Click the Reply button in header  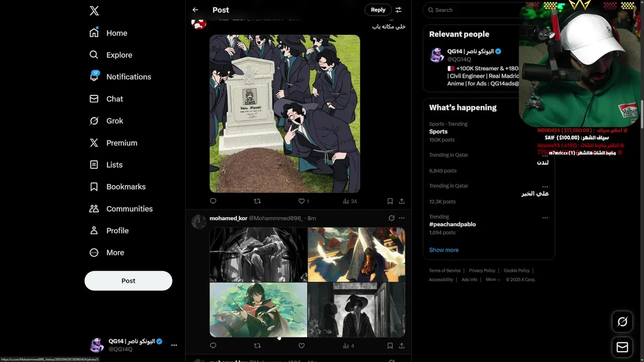click(378, 10)
